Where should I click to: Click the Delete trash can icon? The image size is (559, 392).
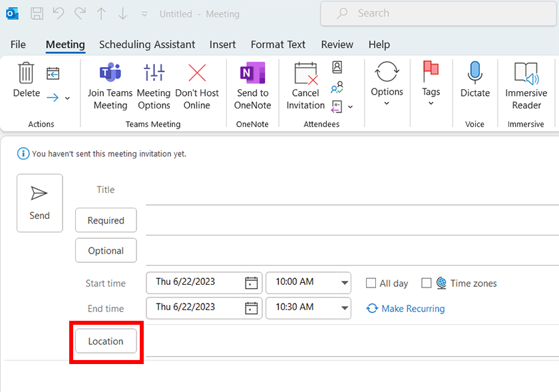pos(26,73)
